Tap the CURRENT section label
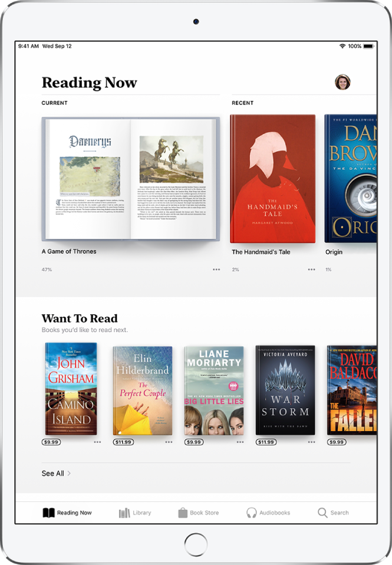 (54, 103)
